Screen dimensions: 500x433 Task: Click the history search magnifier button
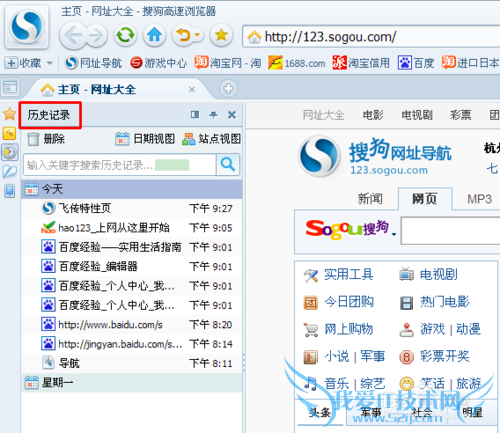point(228,165)
